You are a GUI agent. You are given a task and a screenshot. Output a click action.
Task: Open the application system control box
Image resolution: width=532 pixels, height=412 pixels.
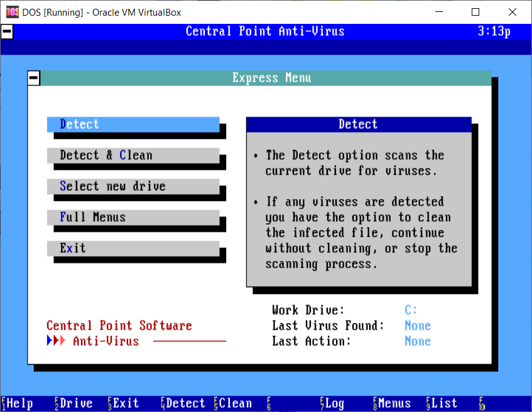[x=7, y=31]
